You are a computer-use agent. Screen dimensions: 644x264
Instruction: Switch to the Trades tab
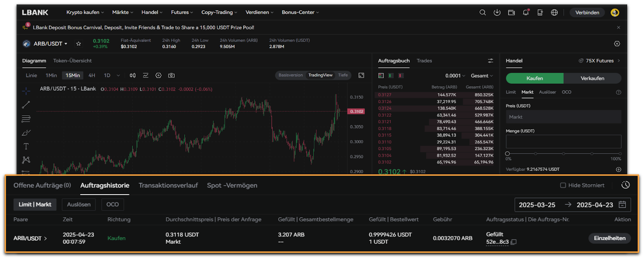pos(424,61)
